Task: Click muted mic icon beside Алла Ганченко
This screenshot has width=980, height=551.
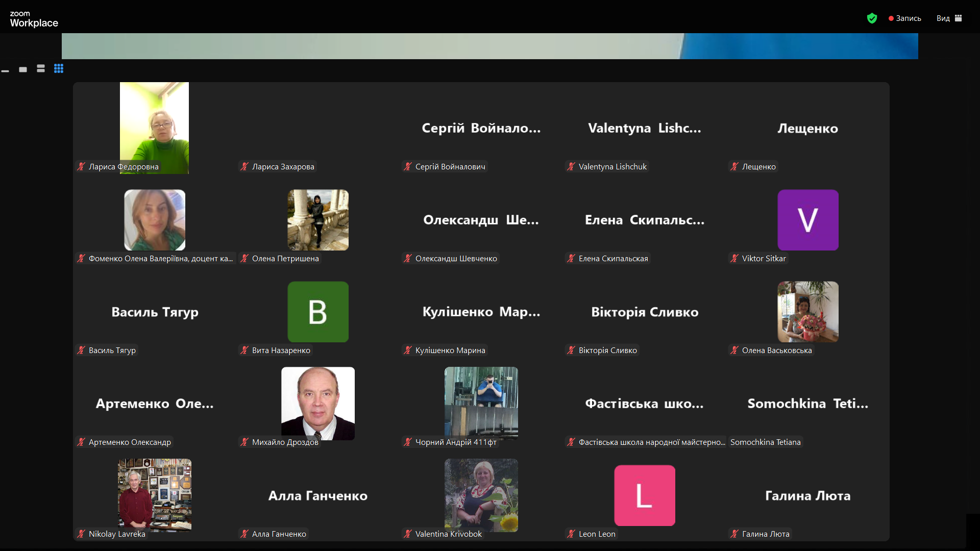Action: pos(244,534)
